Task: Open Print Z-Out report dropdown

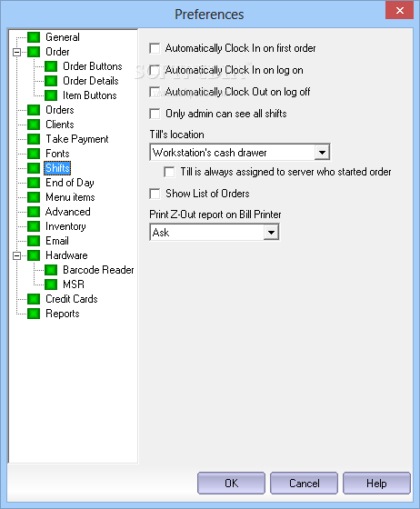Action: [271, 233]
